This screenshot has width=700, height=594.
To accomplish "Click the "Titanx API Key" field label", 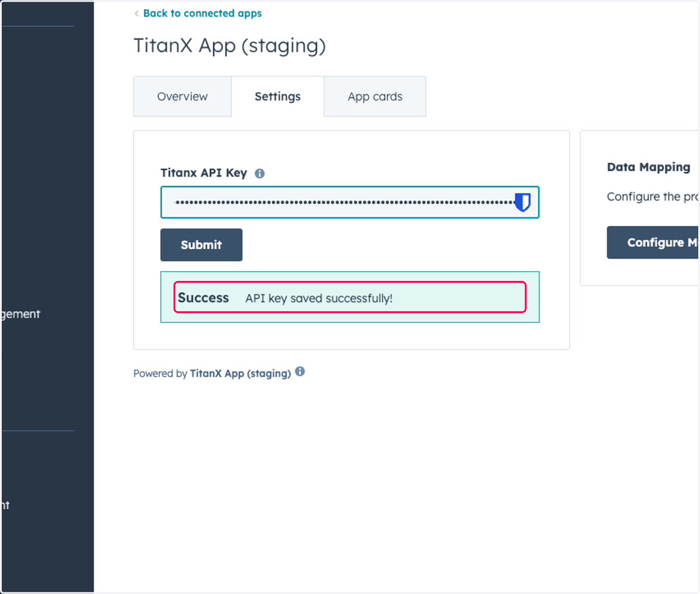I will (x=204, y=173).
